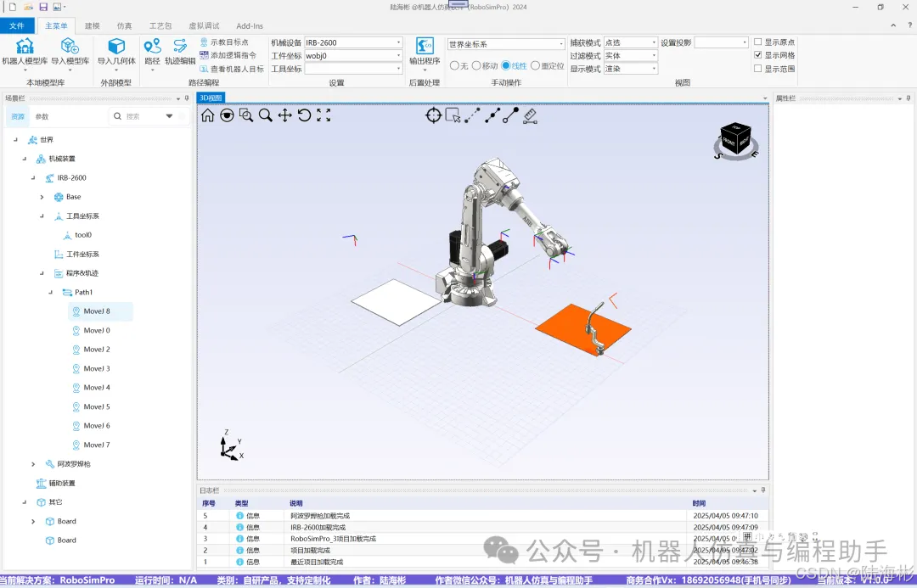Screen dimensions: 917x588
Task: Select the 移动 move radio button
Action: (x=476, y=66)
